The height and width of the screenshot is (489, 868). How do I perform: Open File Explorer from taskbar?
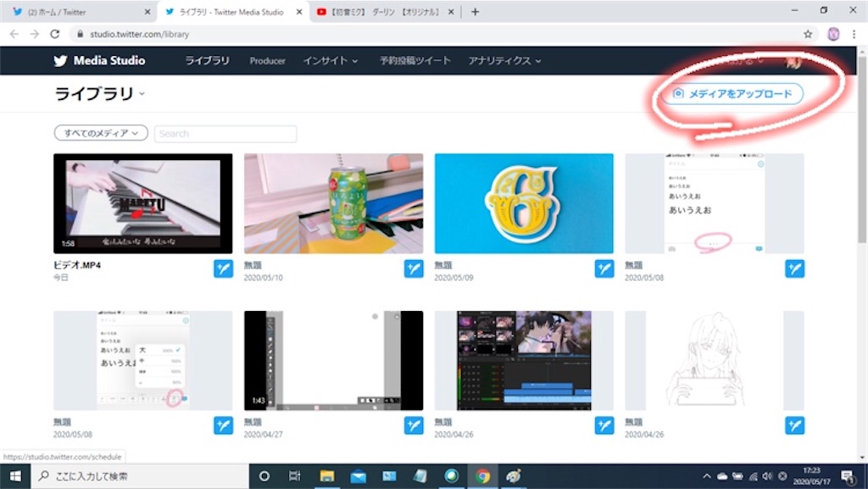[326, 476]
